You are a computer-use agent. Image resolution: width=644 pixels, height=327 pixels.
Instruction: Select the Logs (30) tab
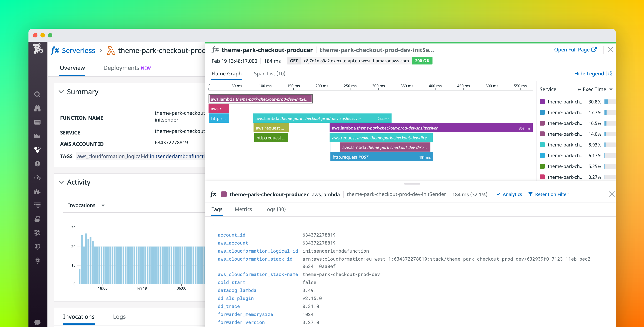(x=275, y=209)
